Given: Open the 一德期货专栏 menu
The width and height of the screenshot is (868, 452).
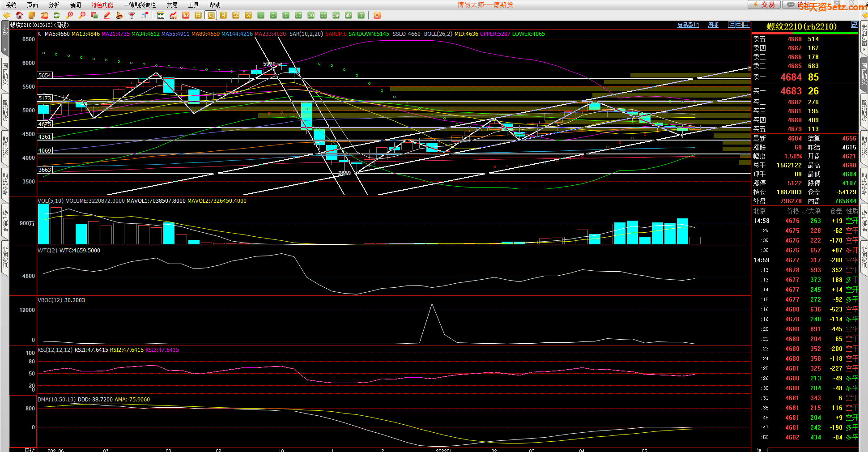Looking at the screenshot, I should tap(140, 5).
